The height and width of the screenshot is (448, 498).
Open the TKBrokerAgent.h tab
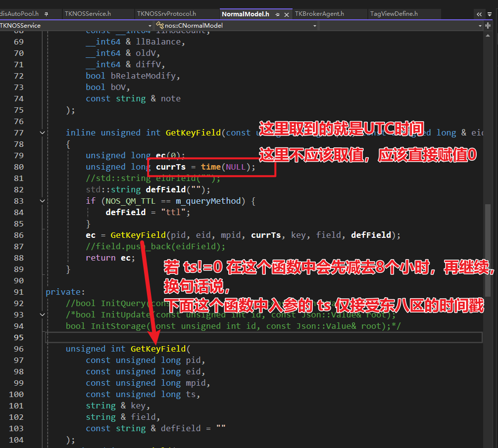pyautogui.click(x=319, y=14)
